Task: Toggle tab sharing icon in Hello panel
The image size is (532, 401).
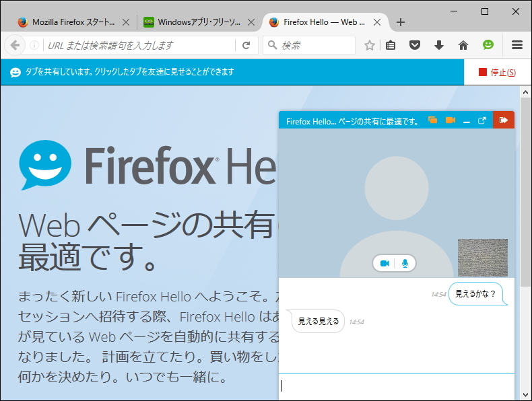Action: (432, 120)
